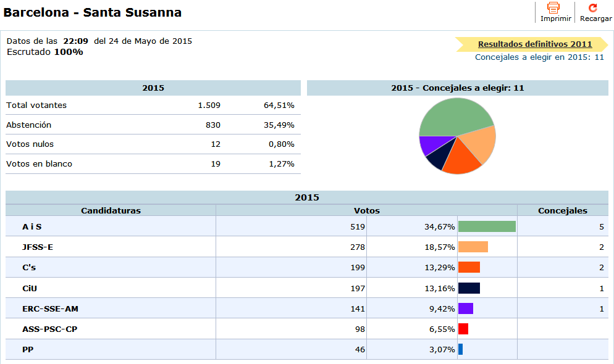614x364 pixels.
Task: Click the Candidaturas column header
Action: click(111, 210)
